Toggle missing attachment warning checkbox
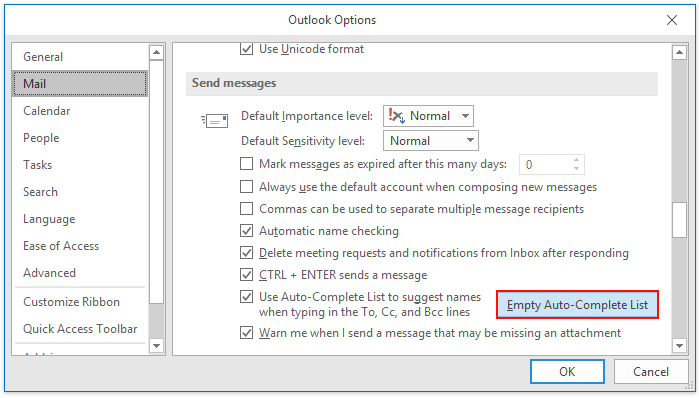 point(247,333)
